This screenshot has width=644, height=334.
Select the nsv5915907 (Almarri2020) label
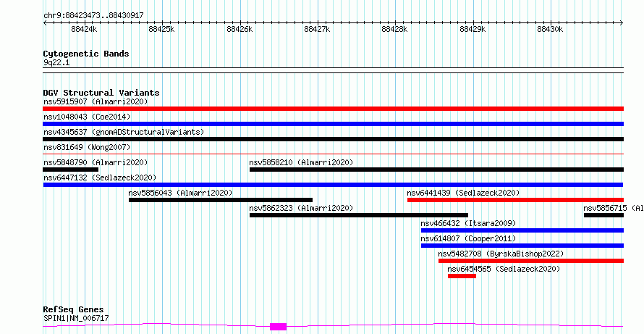coord(96,101)
